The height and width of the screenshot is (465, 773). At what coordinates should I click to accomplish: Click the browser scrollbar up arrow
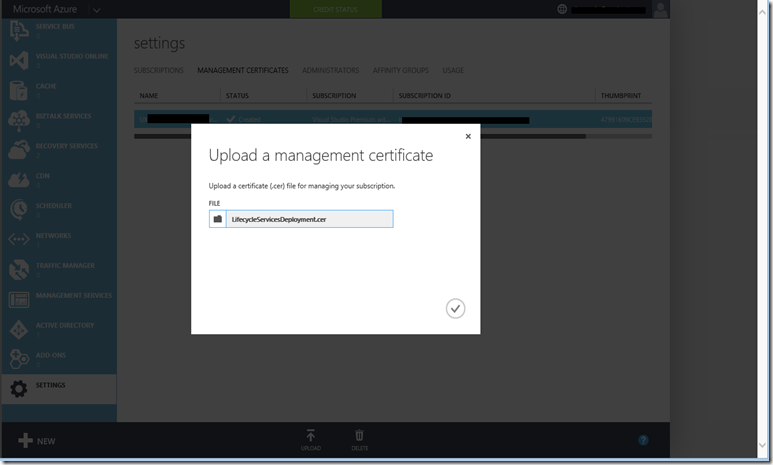[762, 12]
